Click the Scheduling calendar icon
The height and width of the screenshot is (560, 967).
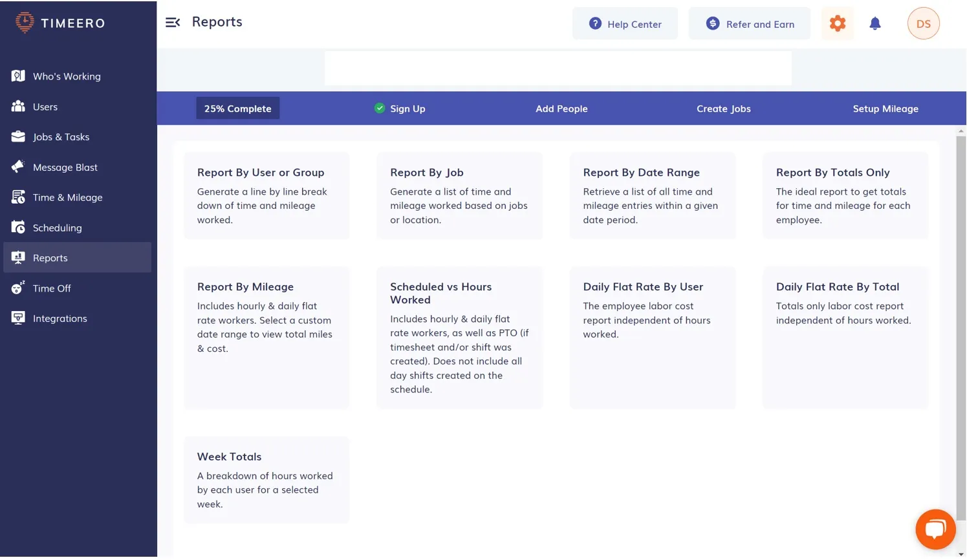(18, 228)
